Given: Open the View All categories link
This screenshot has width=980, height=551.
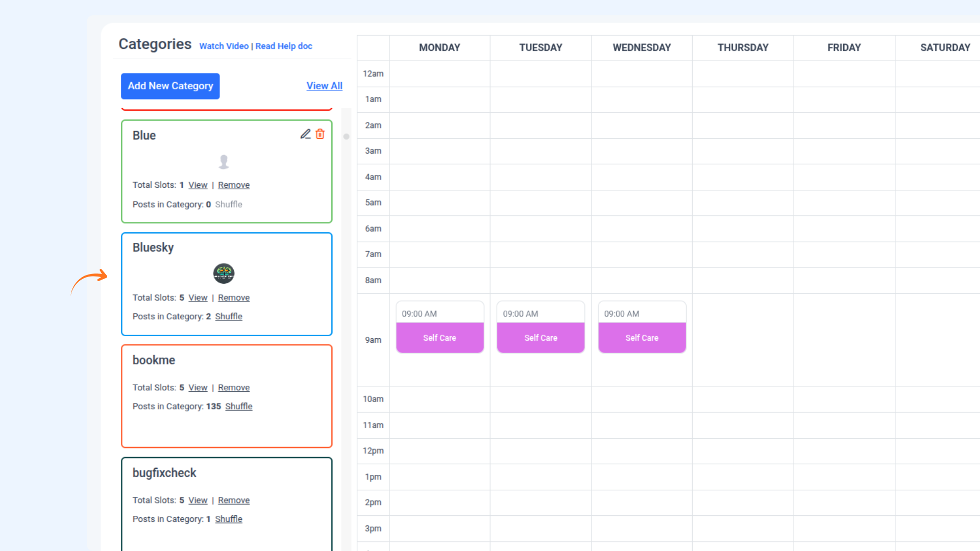Looking at the screenshot, I should pos(324,86).
